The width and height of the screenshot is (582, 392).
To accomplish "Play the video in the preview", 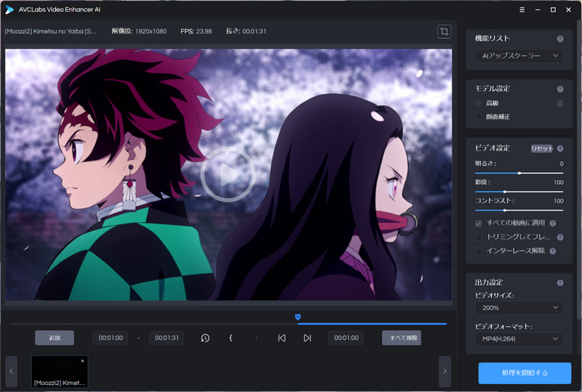I will point(228,175).
